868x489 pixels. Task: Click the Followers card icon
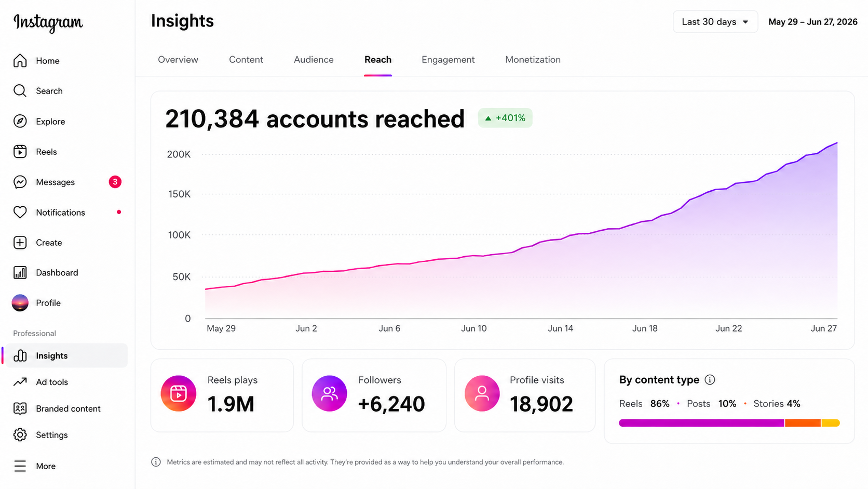point(329,393)
